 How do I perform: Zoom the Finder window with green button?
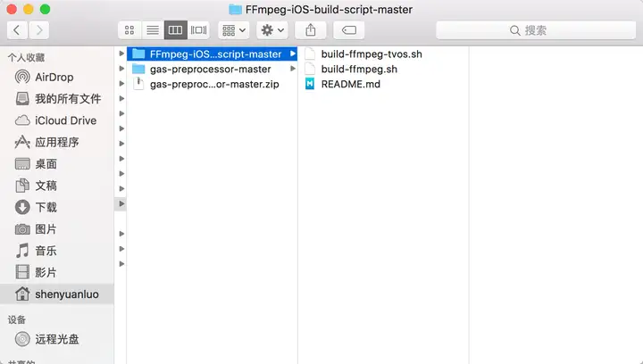(46, 9)
